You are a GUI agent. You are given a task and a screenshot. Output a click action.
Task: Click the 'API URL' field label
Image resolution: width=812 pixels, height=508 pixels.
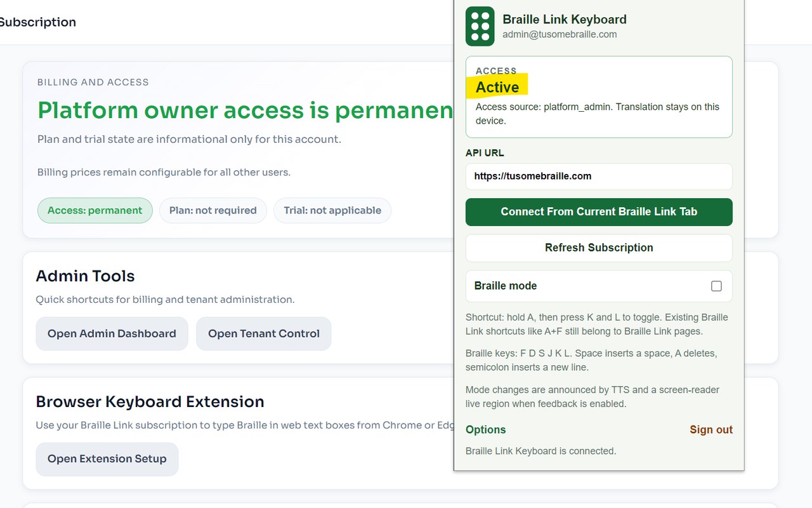pos(485,153)
